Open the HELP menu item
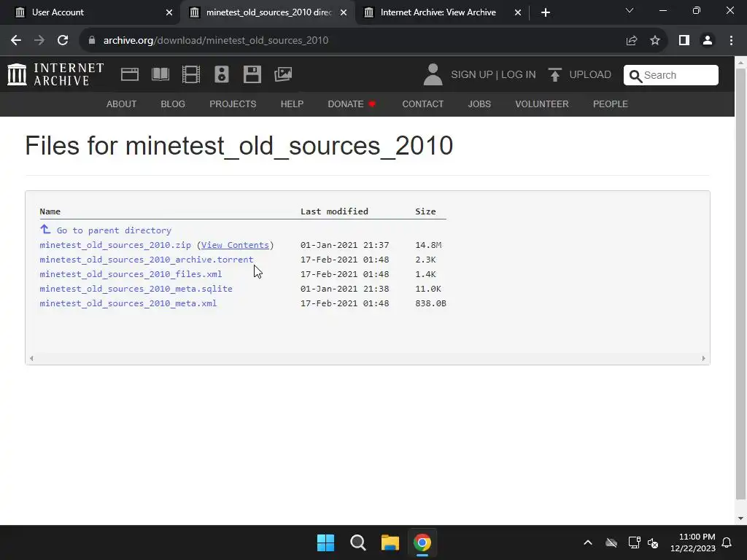 [292, 104]
